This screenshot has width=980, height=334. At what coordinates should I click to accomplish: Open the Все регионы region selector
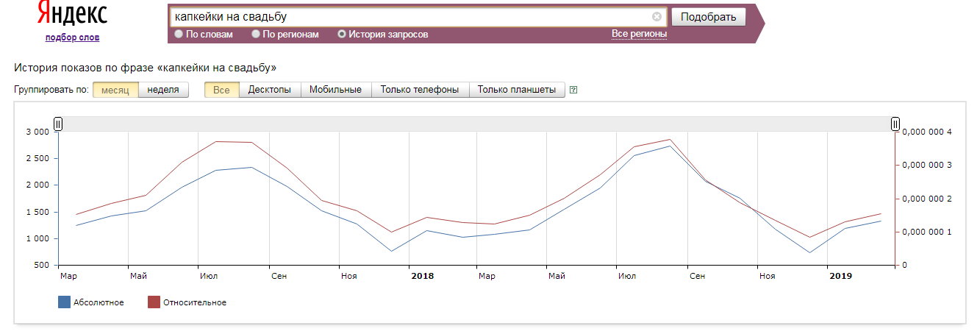click(639, 34)
